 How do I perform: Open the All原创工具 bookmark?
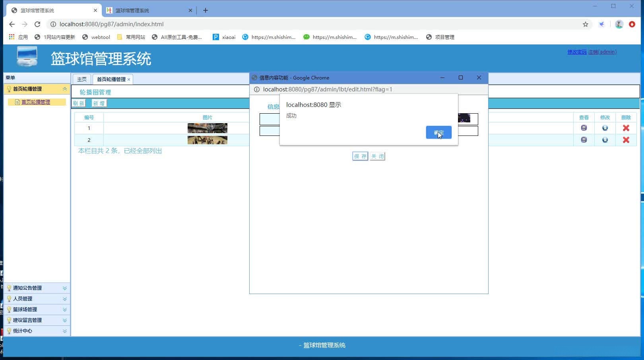coord(177,37)
